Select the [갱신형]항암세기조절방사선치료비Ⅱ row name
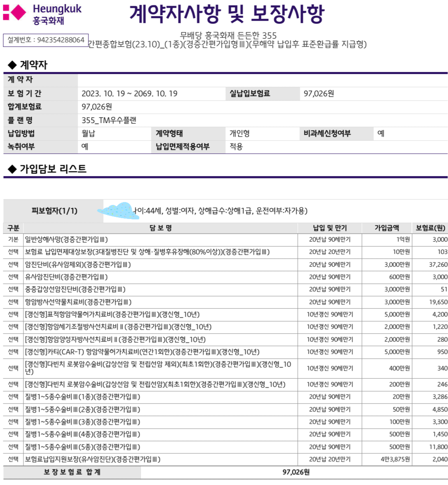This screenshot has height=485, width=448. [118, 327]
